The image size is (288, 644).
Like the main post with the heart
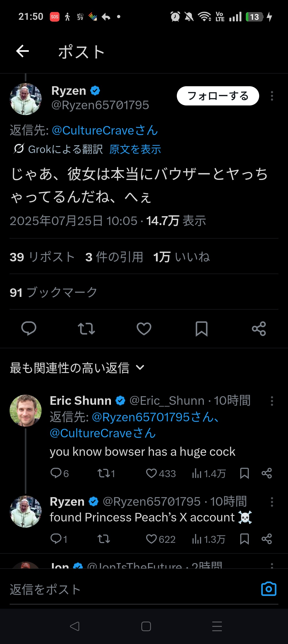pos(144,328)
